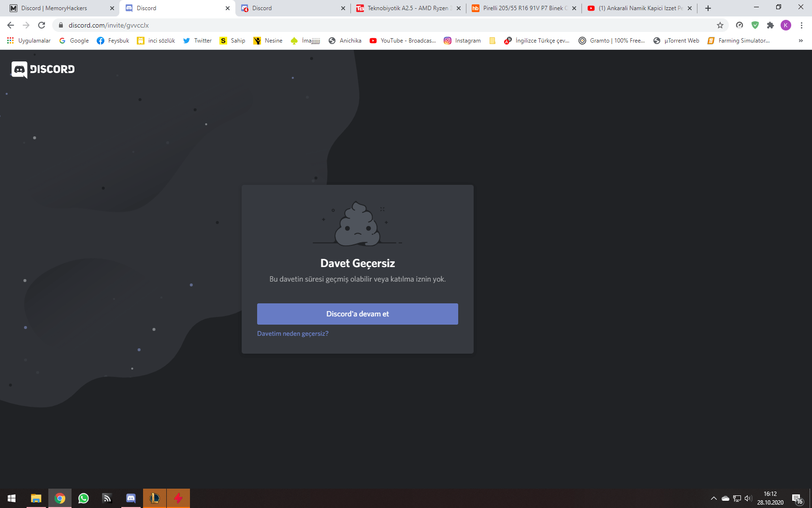Open WhatsApp from taskbar
This screenshot has width=812, height=508.
point(83,498)
